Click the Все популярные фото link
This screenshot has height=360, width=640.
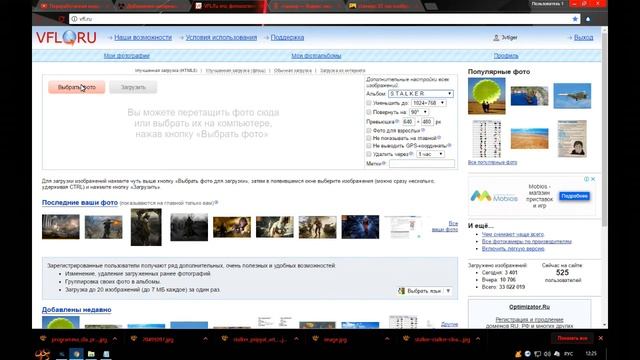coord(492,162)
